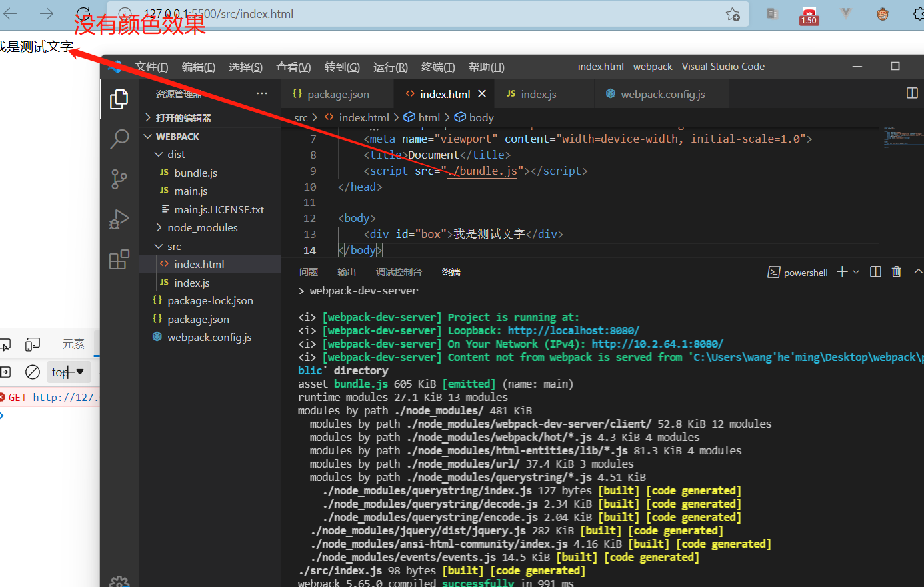Open the 文件(F) menu

click(x=152, y=67)
